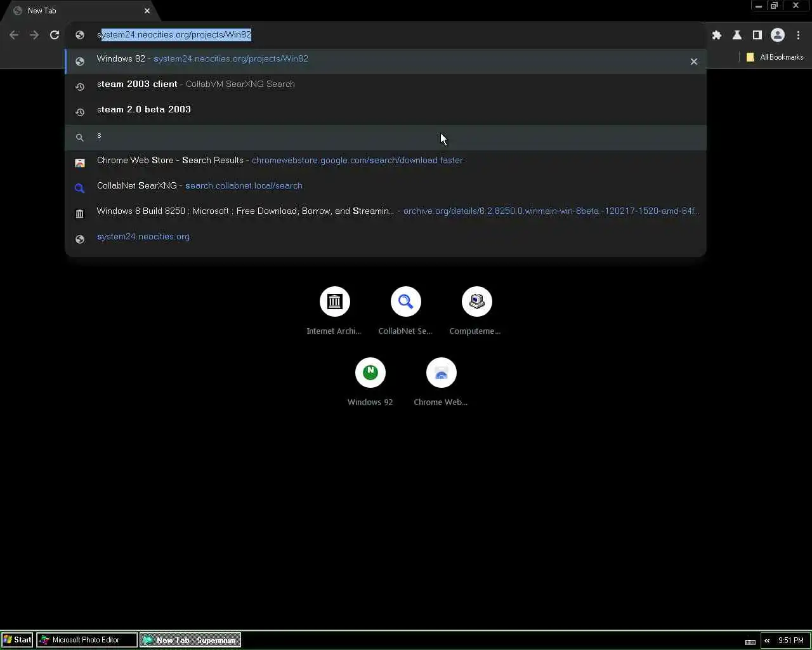Select the 'steam 2.0 beta 2003' suggestion

(x=385, y=112)
